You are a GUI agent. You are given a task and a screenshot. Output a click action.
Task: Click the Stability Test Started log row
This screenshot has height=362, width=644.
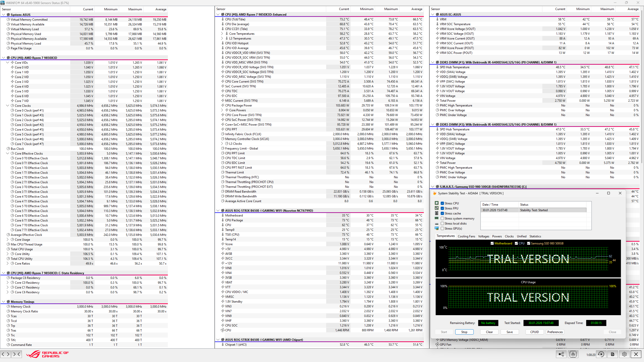coord(534,210)
